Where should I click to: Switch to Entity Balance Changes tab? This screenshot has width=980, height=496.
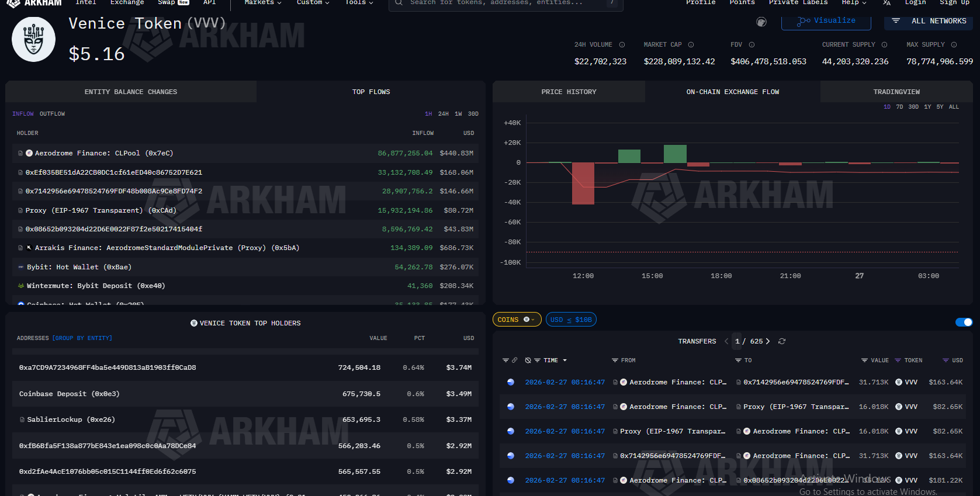(131, 92)
